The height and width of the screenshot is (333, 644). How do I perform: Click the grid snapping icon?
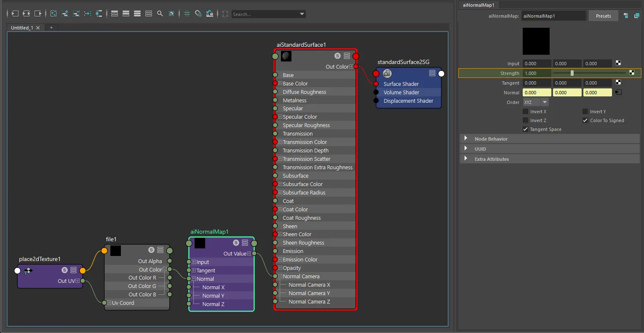(x=198, y=14)
